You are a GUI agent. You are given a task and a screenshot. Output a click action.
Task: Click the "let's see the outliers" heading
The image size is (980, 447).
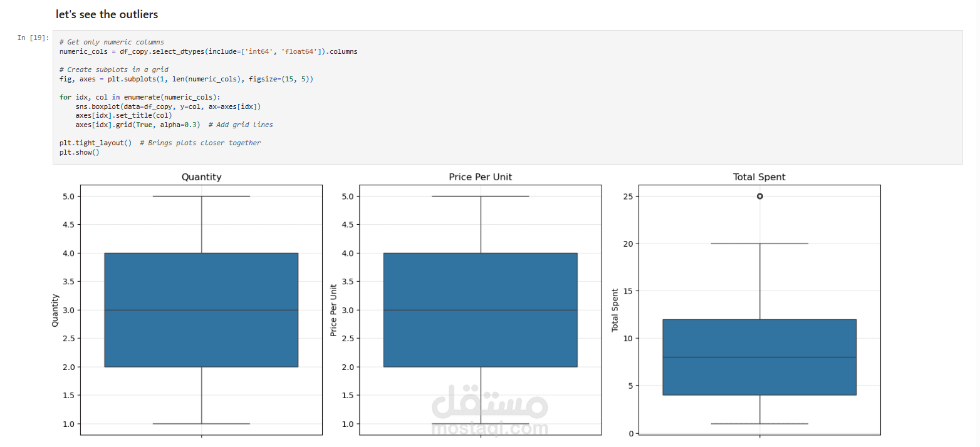(107, 14)
